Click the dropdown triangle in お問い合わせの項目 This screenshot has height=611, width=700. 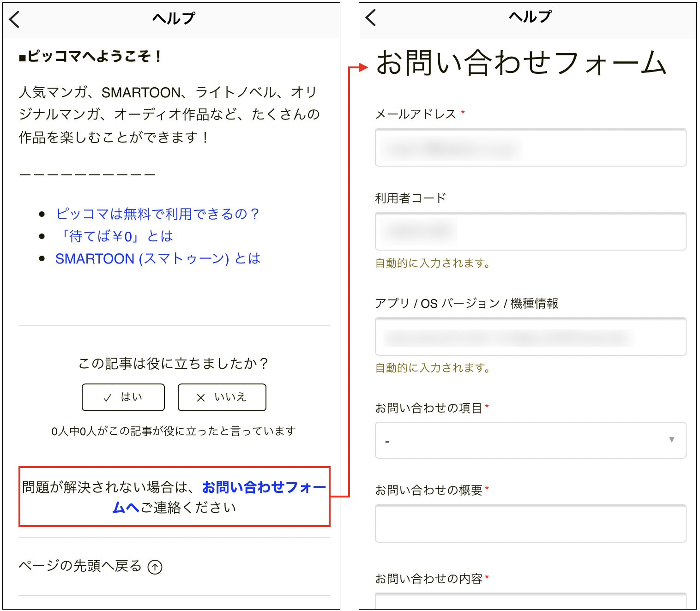coord(671,440)
